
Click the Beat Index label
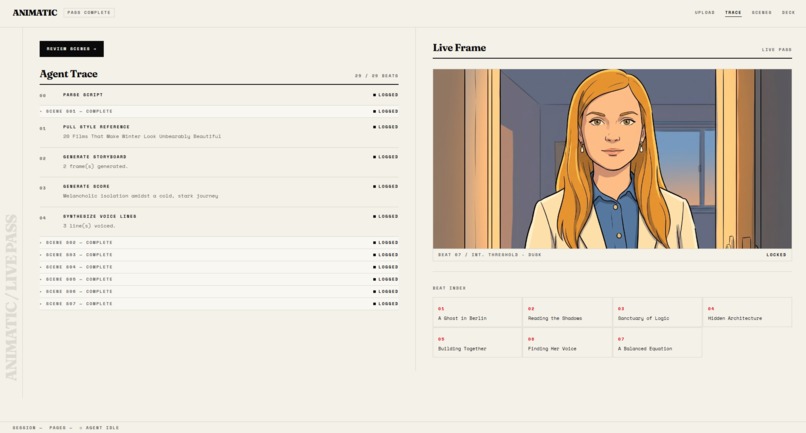point(449,288)
